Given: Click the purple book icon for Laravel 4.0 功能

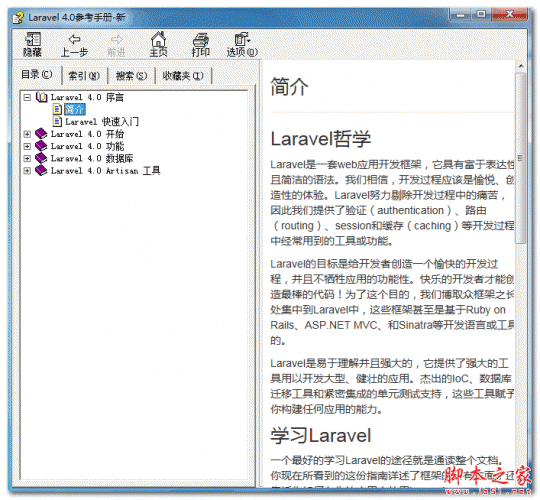Looking at the screenshot, I should pyautogui.click(x=41, y=146).
